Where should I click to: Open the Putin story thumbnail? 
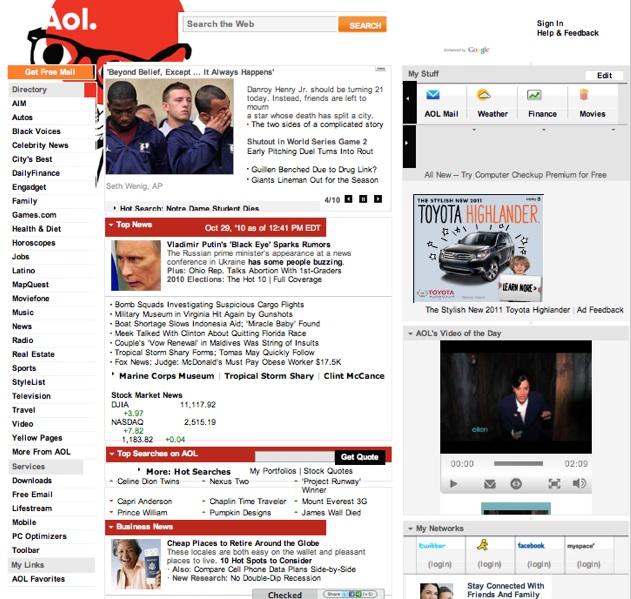pos(136,265)
